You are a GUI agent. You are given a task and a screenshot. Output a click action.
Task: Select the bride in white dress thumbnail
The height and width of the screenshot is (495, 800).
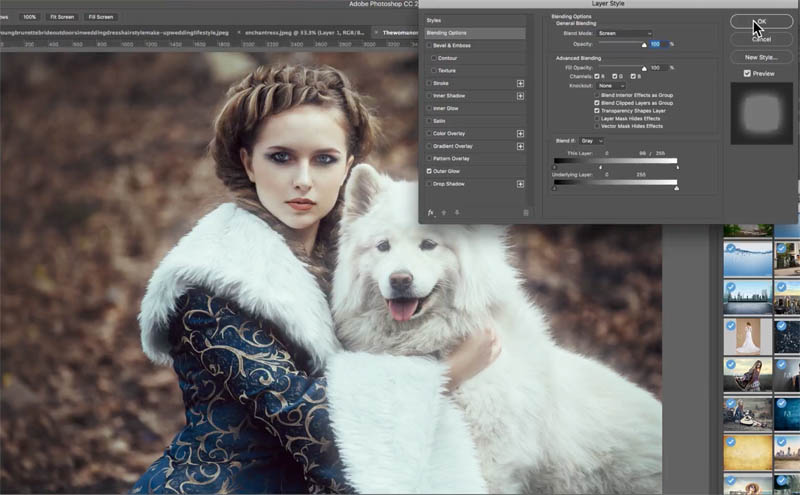point(748,335)
